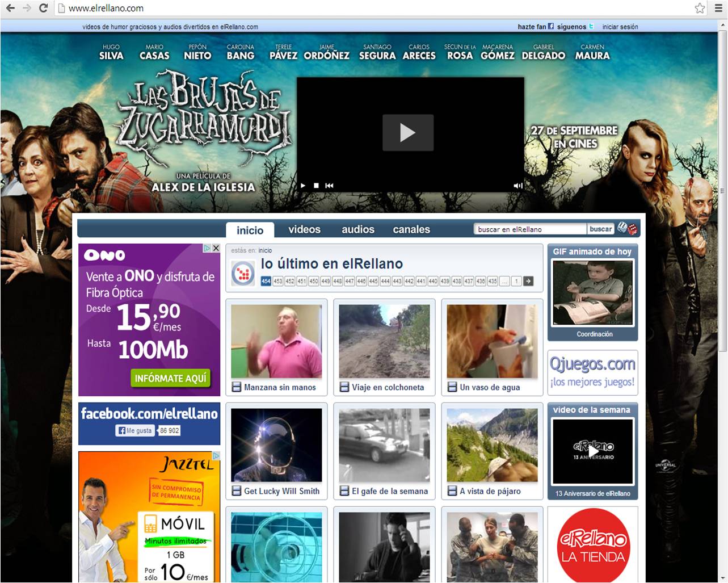728x583 pixels.
Task: Click the red dice random icon
Action: [628, 229]
